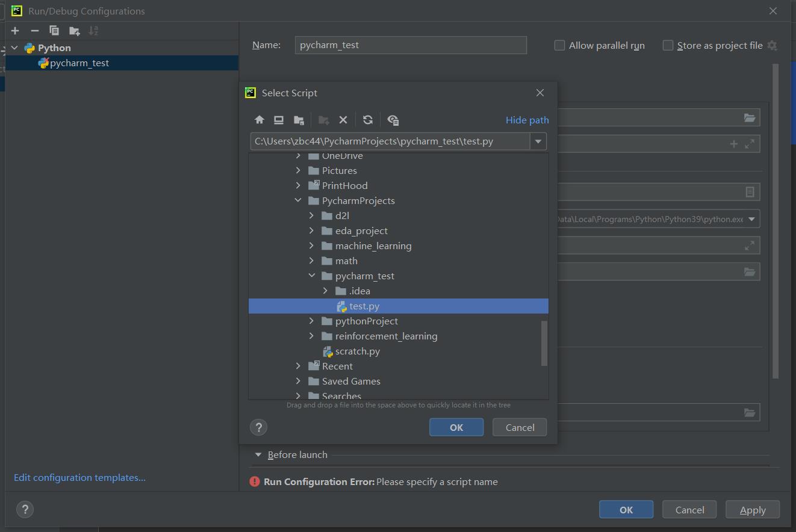Enable Allow parallel run checkbox
The image size is (796, 532).
tap(559, 45)
